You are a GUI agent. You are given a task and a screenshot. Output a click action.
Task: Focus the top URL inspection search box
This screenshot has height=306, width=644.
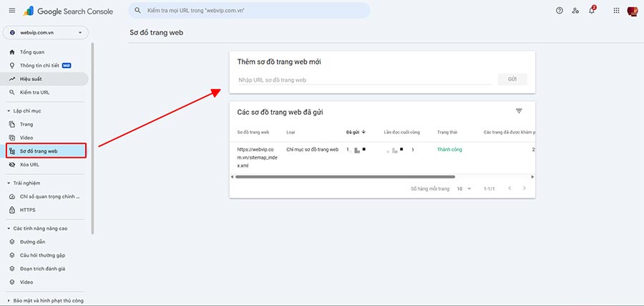point(249,11)
